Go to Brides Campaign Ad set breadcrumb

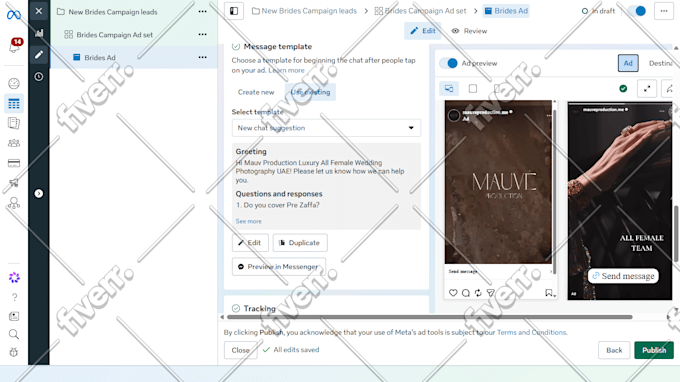pyautogui.click(x=420, y=11)
